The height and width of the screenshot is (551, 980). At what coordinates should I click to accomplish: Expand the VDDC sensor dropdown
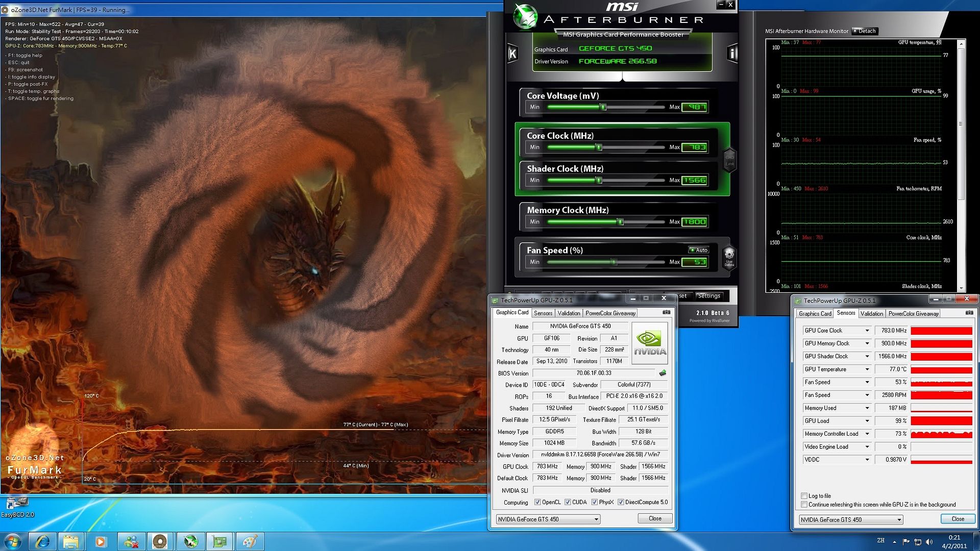tap(867, 460)
